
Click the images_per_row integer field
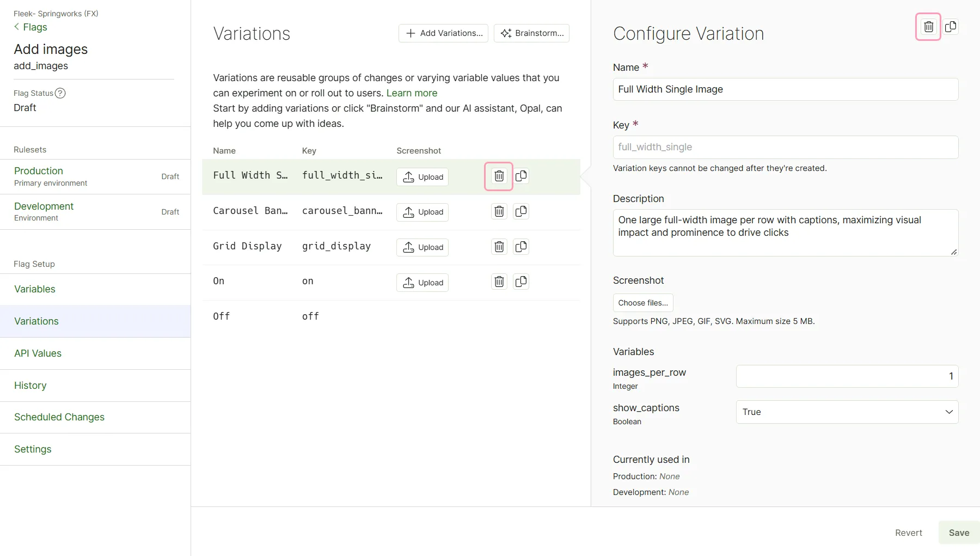click(x=847, y=376)
